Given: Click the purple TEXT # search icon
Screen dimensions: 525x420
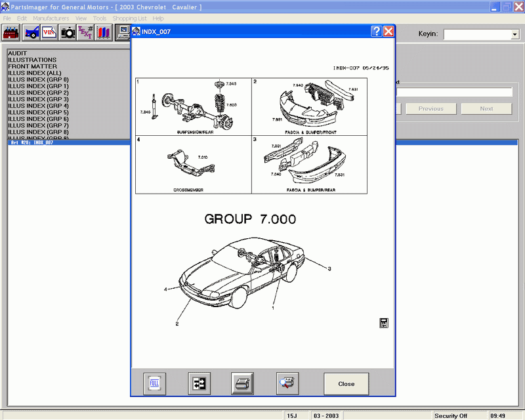Looking at the screenshot, I should [85, 33].
